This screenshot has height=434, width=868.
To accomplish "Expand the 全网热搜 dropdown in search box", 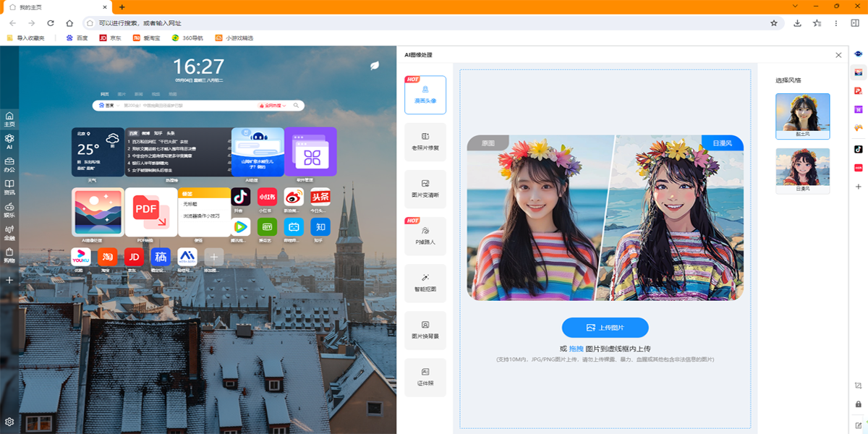I will (x=273, y=106).
